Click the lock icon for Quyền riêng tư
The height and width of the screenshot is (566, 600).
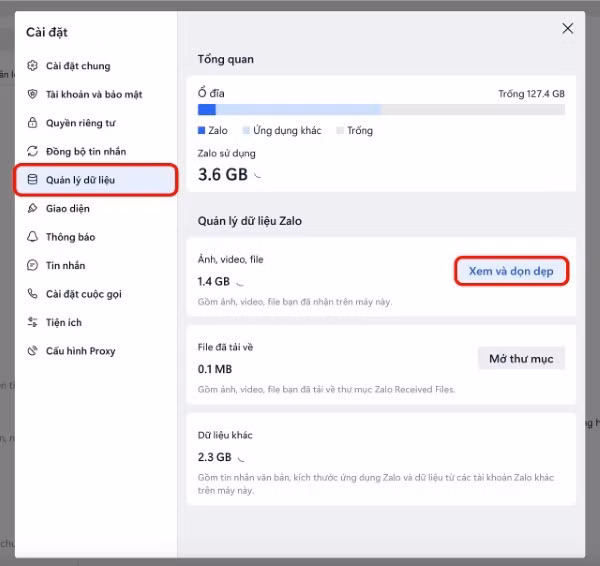pyautogui.click(x=33, y=123)
